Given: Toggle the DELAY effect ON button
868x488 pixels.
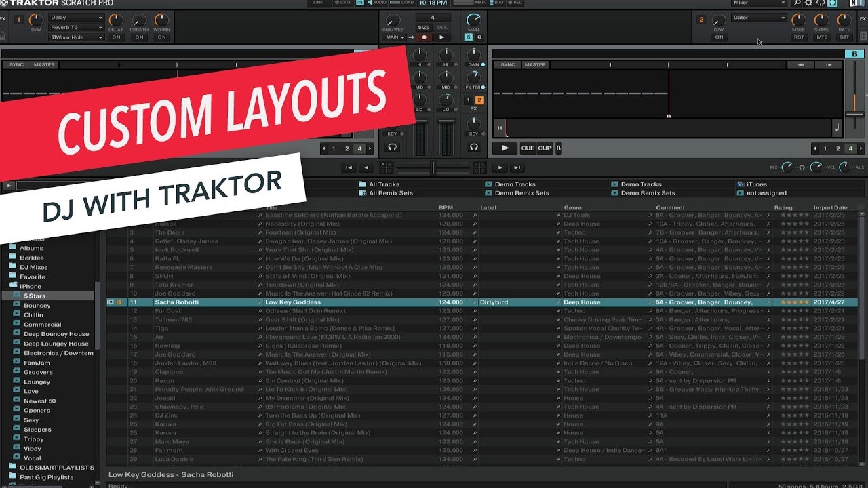Looking at the screenshot, I should coord(116,37).
